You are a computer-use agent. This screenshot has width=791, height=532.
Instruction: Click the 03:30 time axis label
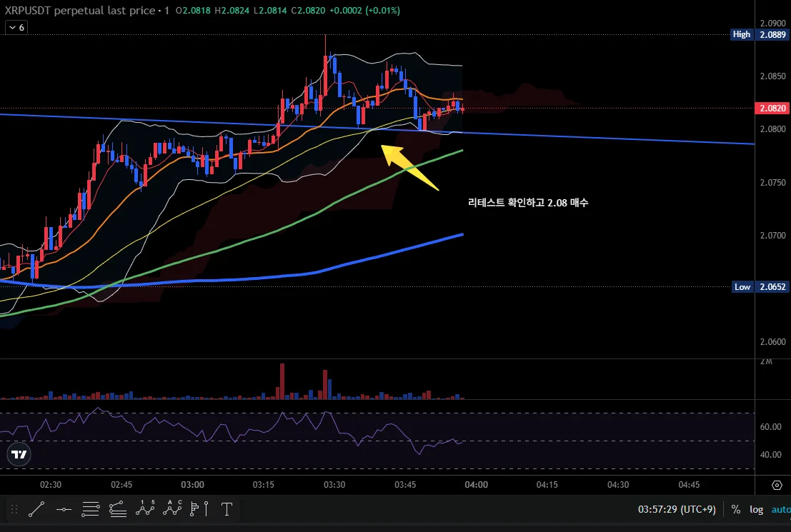pyautogui.click(x=334, y=485)
